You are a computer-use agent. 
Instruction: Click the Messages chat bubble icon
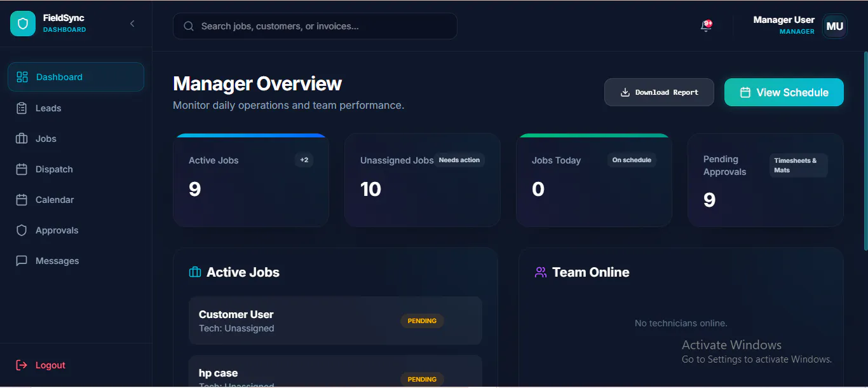pos(22,261)
